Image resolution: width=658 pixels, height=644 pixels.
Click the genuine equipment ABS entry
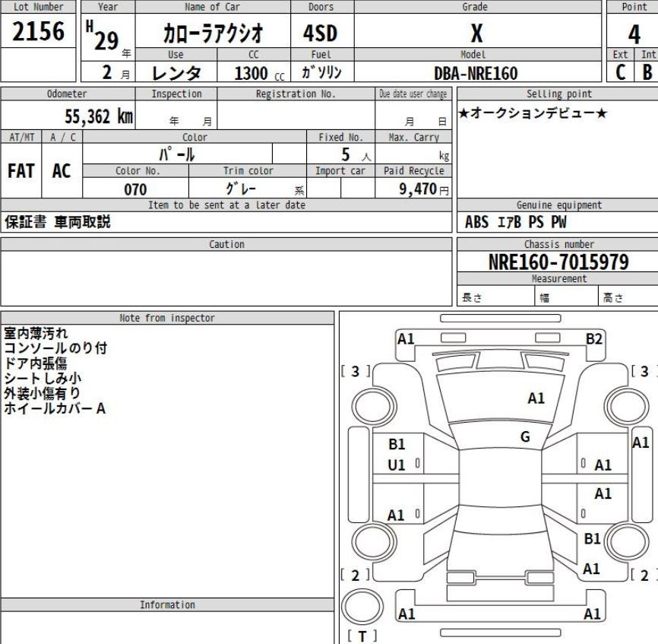coord(478,223)
